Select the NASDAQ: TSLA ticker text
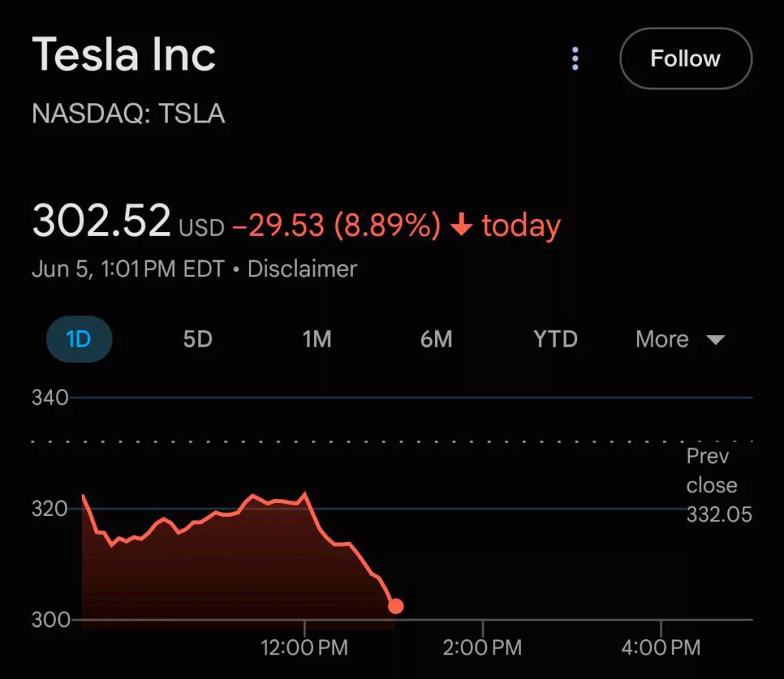Viewport: 784px width, 679px height. (128, 113)
